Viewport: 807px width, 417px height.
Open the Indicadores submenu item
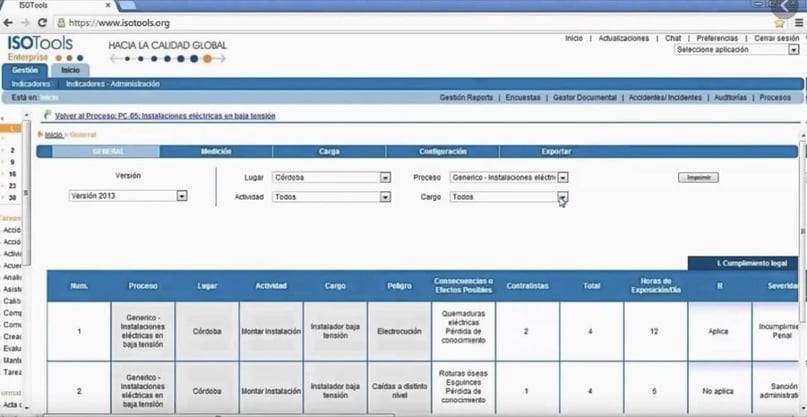(x=31, y=84)
